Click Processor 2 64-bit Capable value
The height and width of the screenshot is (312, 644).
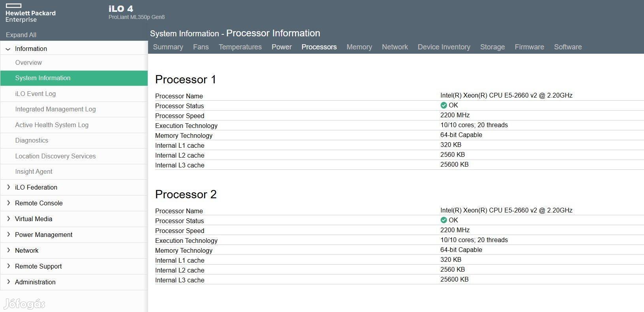[x=461, y=250]
